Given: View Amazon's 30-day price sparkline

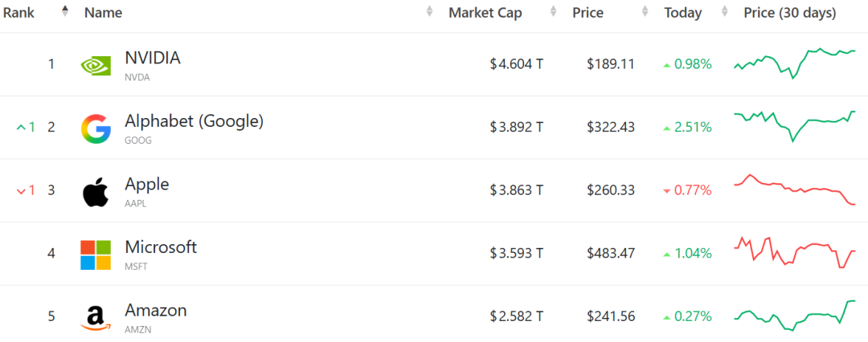Looking at the screenshot, I should coord(794,315).
